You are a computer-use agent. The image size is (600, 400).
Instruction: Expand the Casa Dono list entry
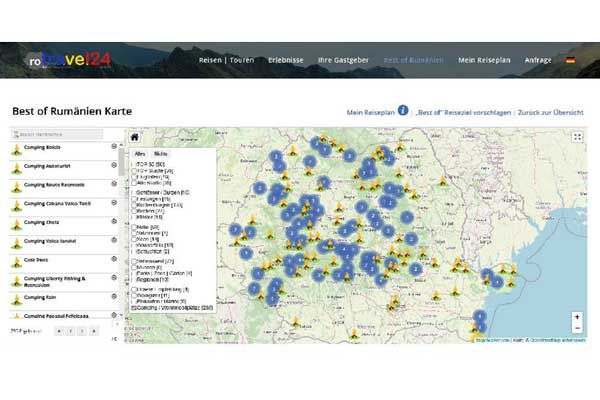pos(114,258)
